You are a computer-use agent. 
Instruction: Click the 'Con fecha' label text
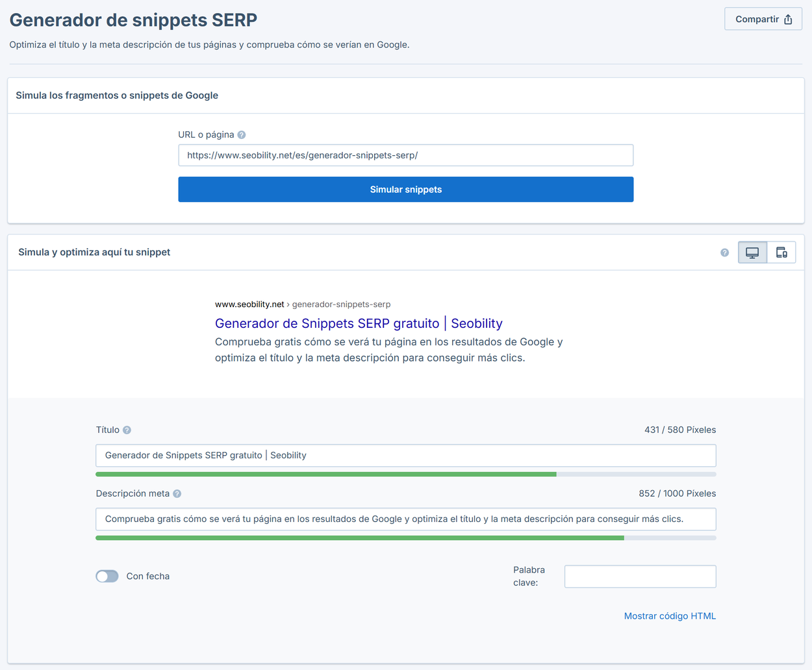coord(148,577)
